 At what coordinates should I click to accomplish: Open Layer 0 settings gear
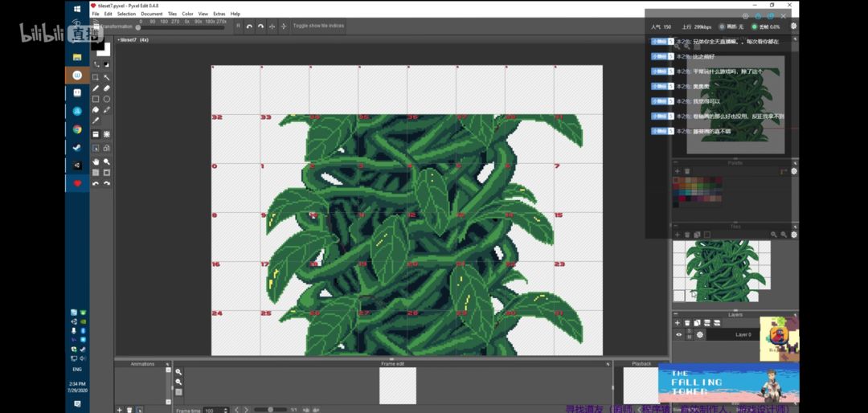click(x=700, y=334)
